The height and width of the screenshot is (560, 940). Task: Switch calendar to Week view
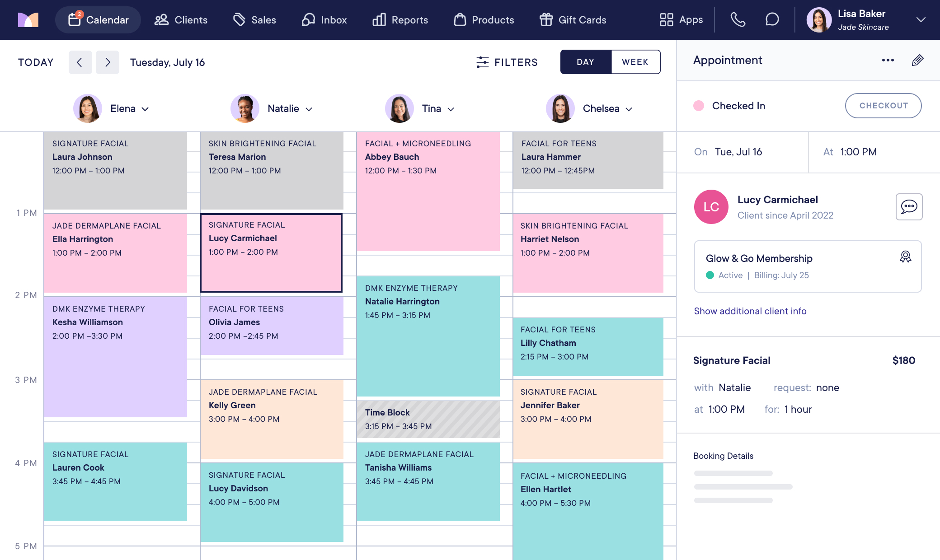(635, 62)
